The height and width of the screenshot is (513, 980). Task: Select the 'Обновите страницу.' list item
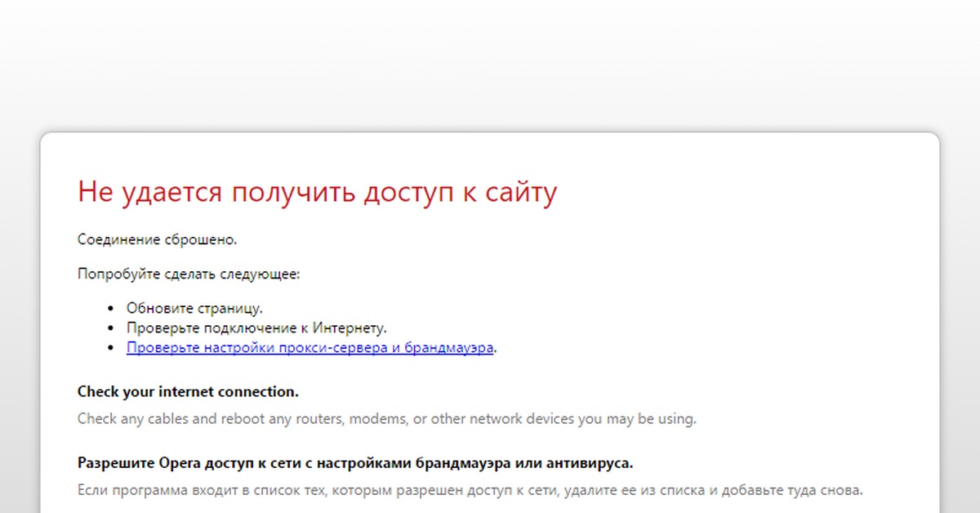(x=194, y=308)
